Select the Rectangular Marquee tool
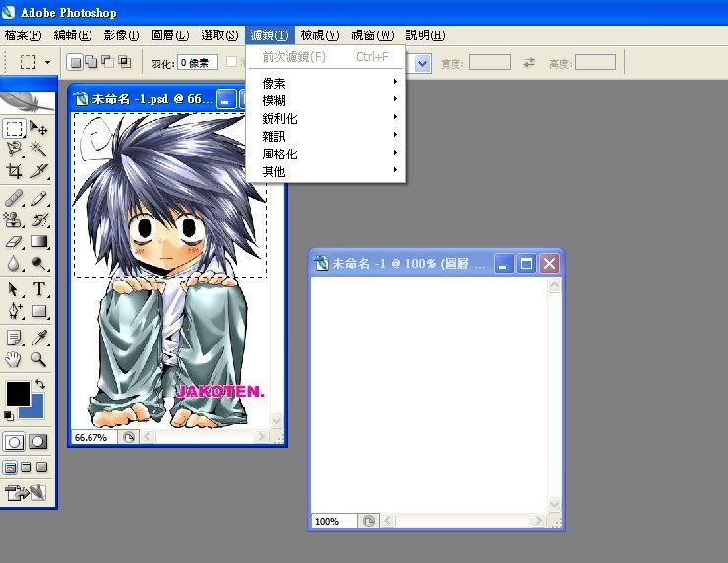The height and width of the screenshot is (563, 728). (x=14, y=128)
